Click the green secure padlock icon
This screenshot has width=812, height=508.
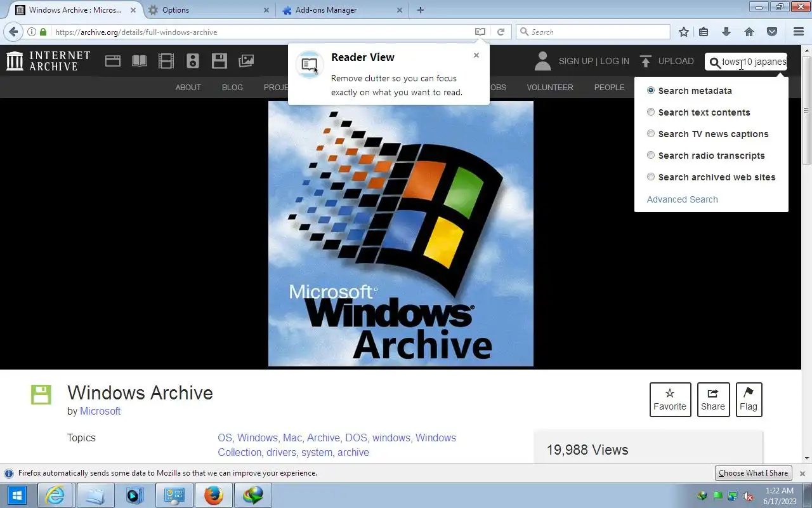(43, 32)
